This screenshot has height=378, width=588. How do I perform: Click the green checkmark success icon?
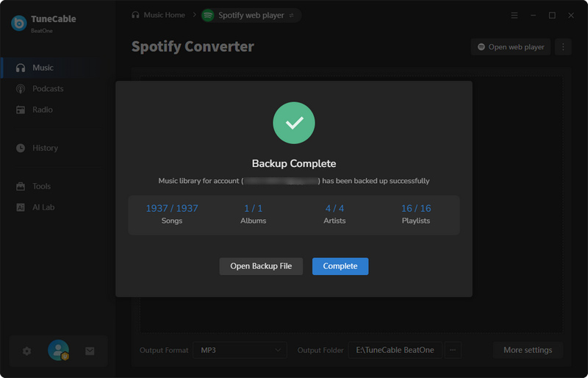point(294,123)
